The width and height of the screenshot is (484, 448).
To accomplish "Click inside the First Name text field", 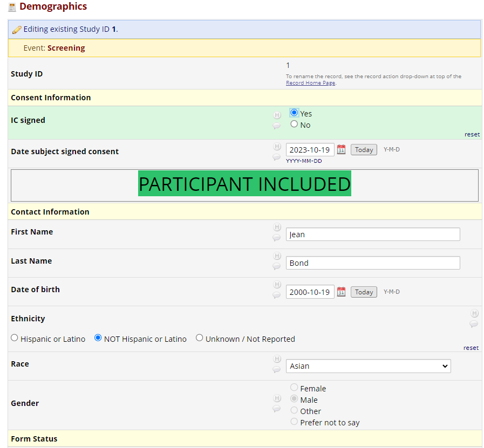I will click(x=372, y=234).
